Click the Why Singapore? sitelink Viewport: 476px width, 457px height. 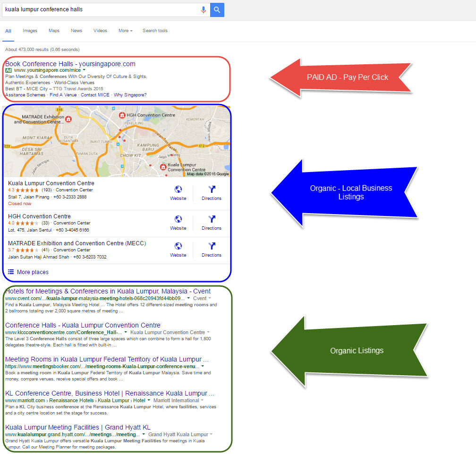130,95
